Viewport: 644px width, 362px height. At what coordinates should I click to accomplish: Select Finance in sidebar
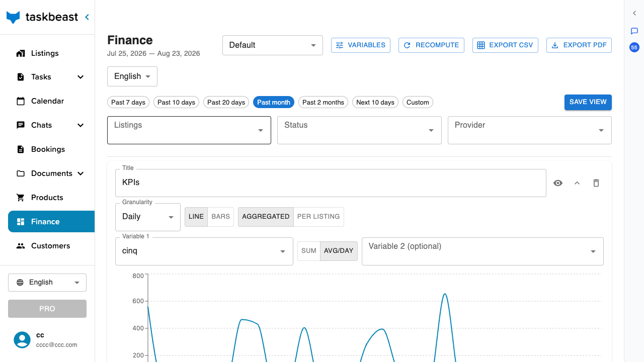tap(51, 222)
